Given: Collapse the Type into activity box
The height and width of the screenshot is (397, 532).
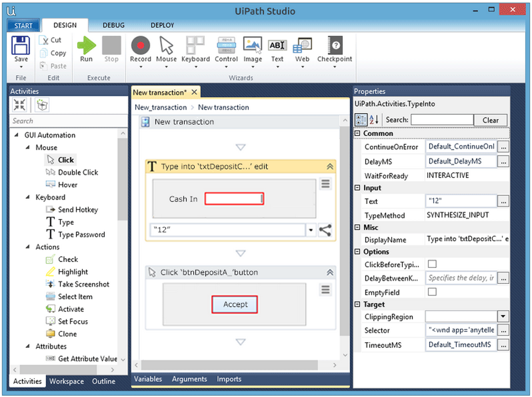Looking at the screenshot, I should [x=330, y=167].
